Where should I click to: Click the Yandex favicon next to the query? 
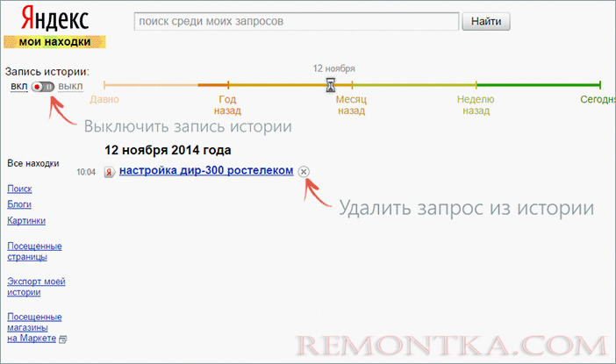click(x=109, y=172)
